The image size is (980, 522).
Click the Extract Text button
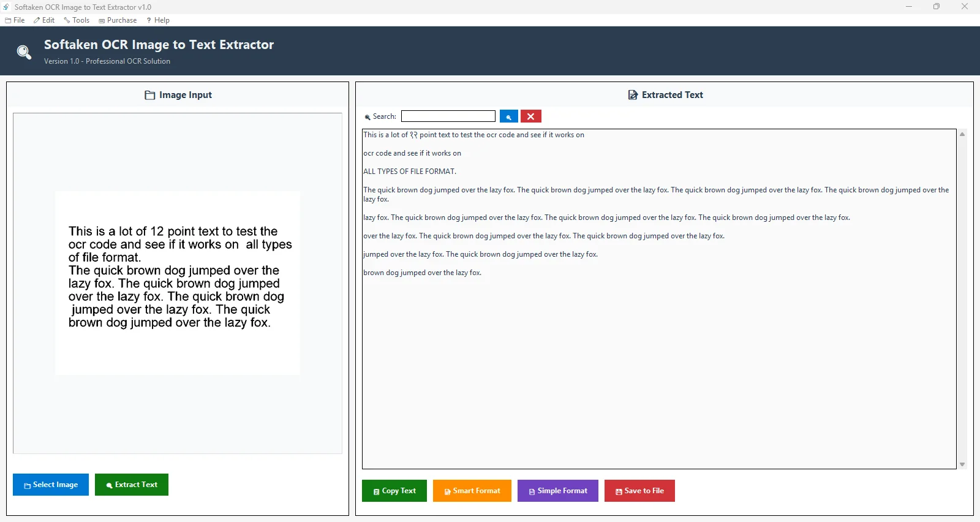(132, 485)
